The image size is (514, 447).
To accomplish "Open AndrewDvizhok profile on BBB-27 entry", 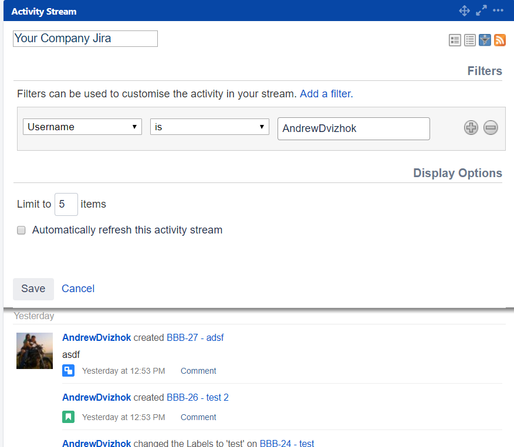I will [x=97, y=338].
